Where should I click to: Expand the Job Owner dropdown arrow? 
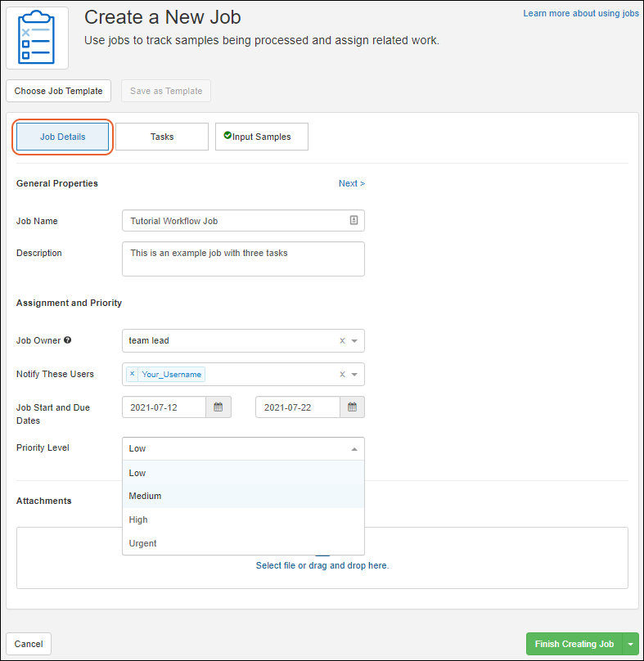(x=354, y=341)
